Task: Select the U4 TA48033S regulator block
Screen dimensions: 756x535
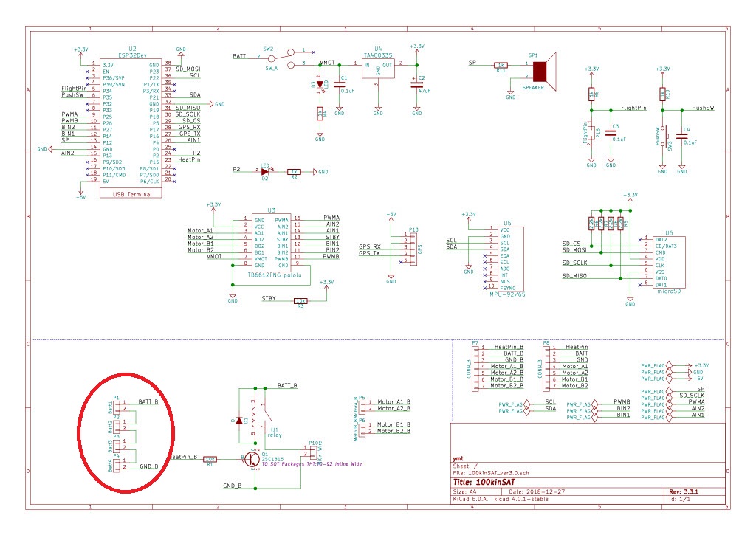Action: pyautogui.click(x=378, y=69)
